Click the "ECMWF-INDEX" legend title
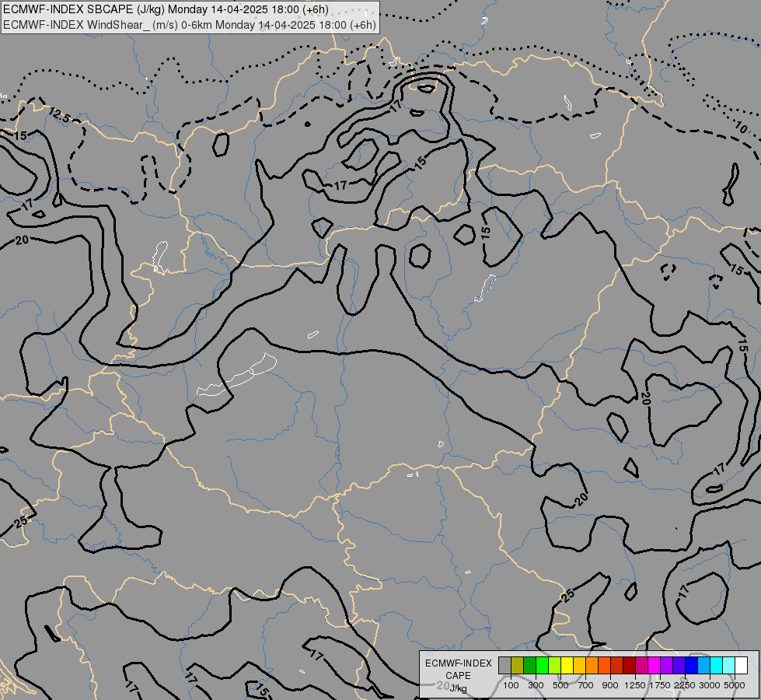Image resolution: width=761 pixels, height=700 pixels. pyautogui.click(x=458, y=663)
